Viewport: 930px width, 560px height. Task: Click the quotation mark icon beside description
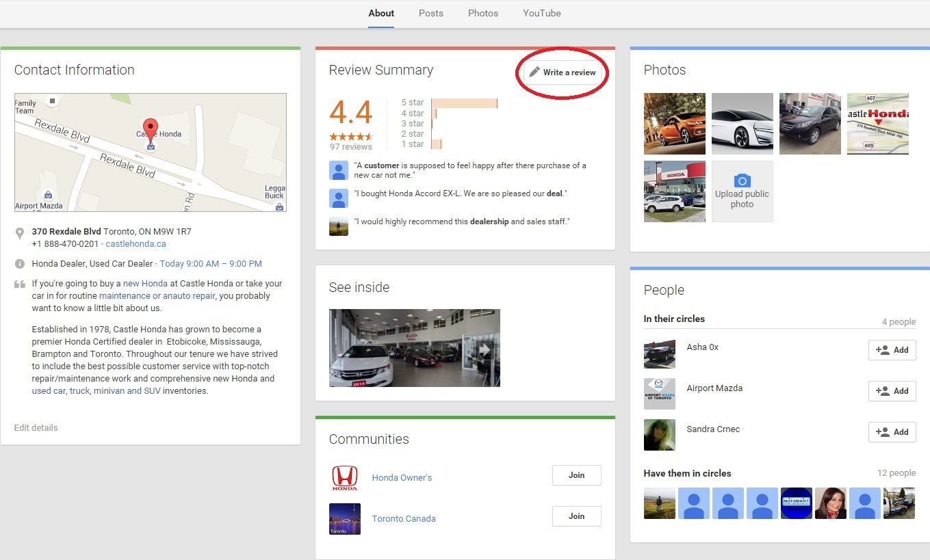(20, 284)
